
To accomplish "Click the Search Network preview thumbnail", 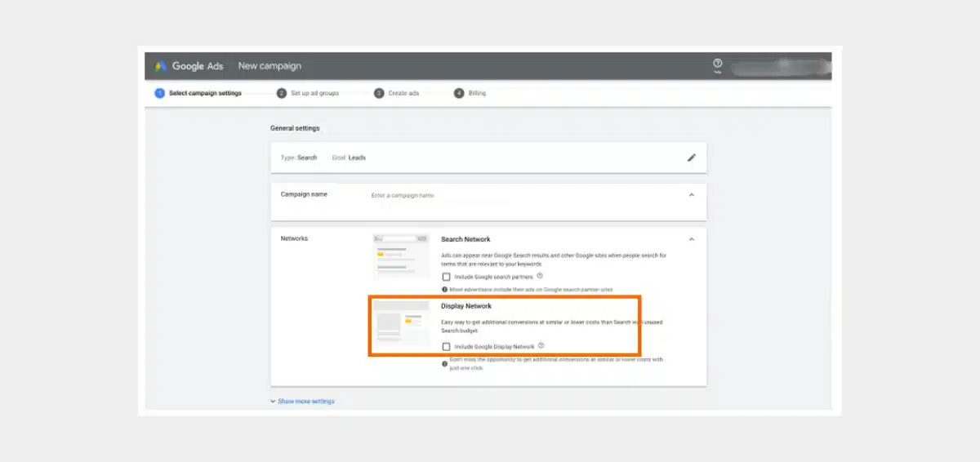I will (x=400, y=255).
